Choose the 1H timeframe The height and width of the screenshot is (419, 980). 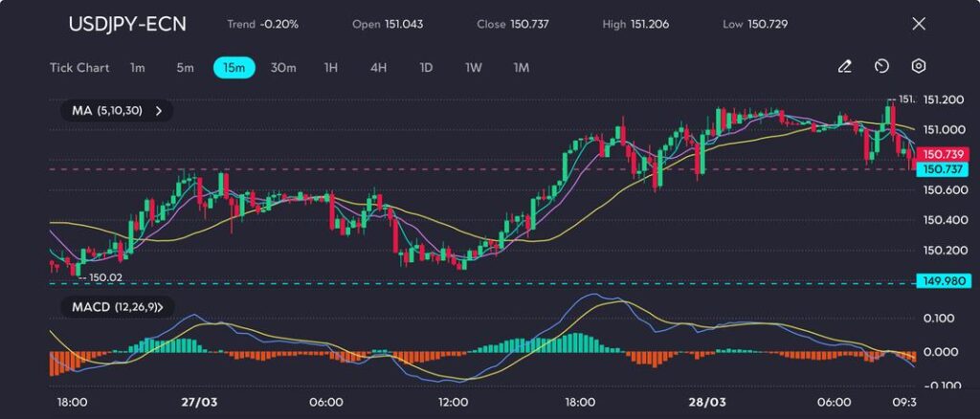pyautogui.click(x=331, y=68)
